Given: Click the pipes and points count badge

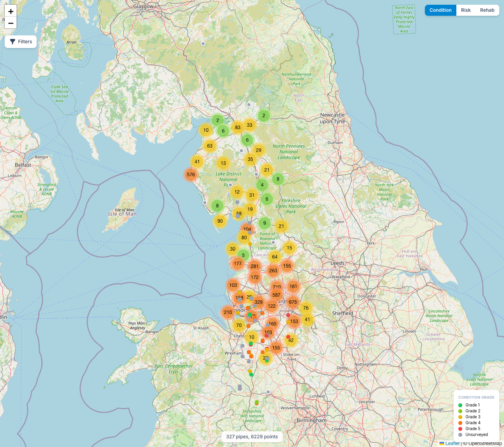Looking at the screenshot, I should [252, 437].
